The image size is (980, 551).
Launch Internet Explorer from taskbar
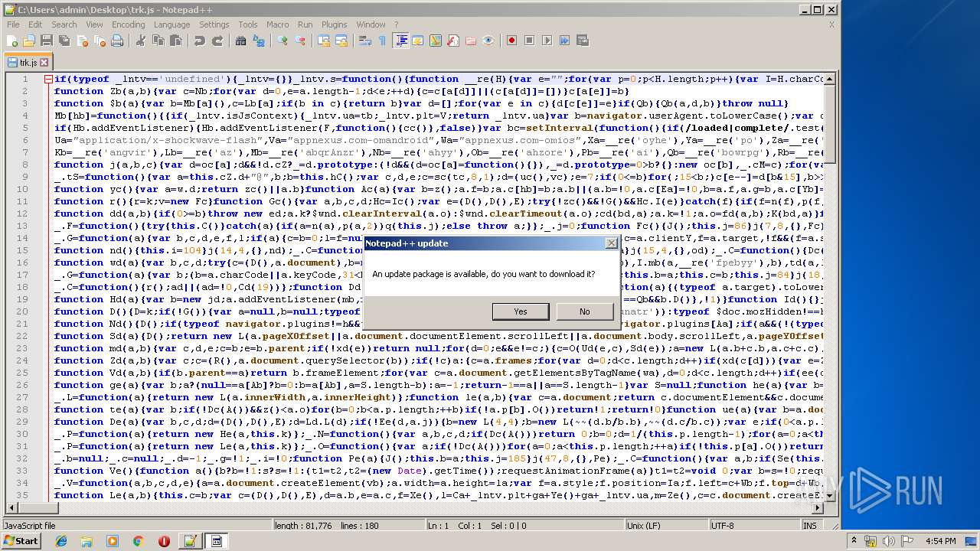(61, 541)
